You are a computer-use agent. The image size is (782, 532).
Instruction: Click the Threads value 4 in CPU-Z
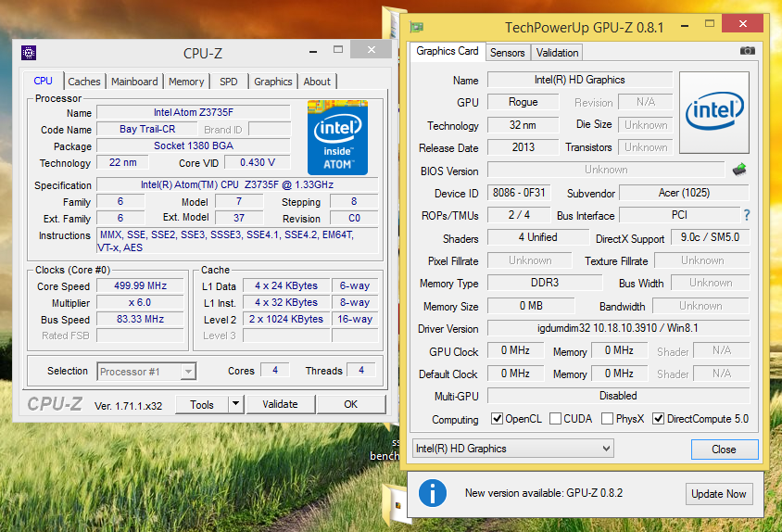pos(361,370)
